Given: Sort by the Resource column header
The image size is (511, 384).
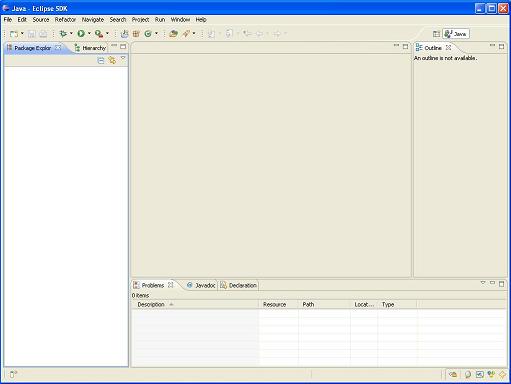Looking at the screenshot, I should (x=279, y=304).
